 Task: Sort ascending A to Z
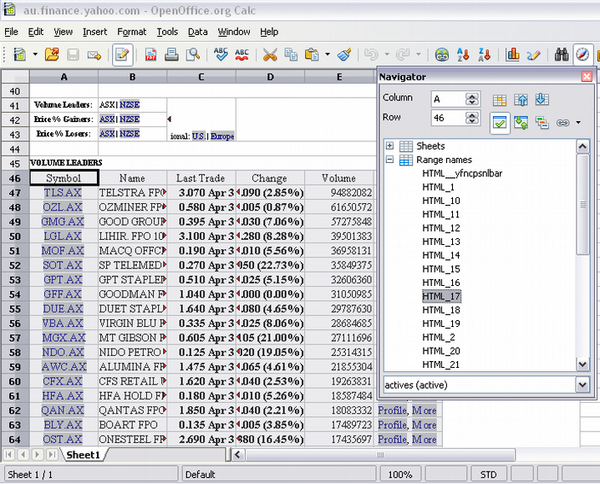(x=463, y=55)
